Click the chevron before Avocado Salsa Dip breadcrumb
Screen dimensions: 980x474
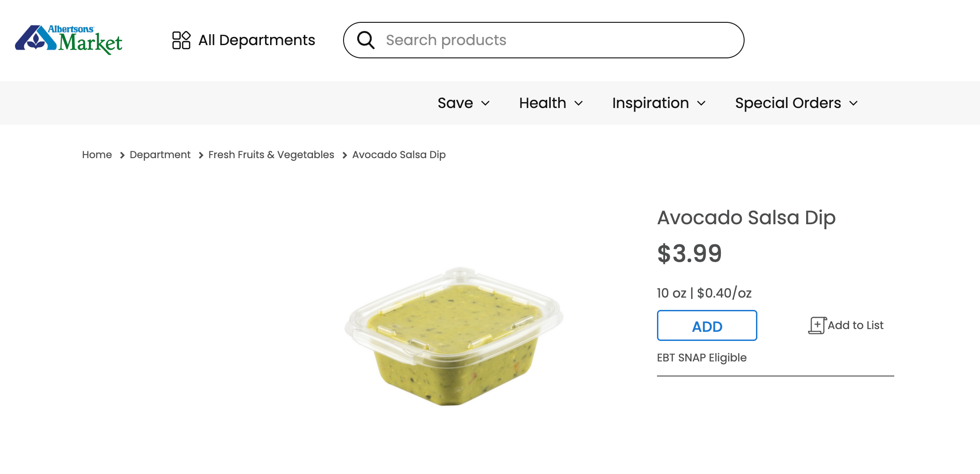[x=344, y=155]
